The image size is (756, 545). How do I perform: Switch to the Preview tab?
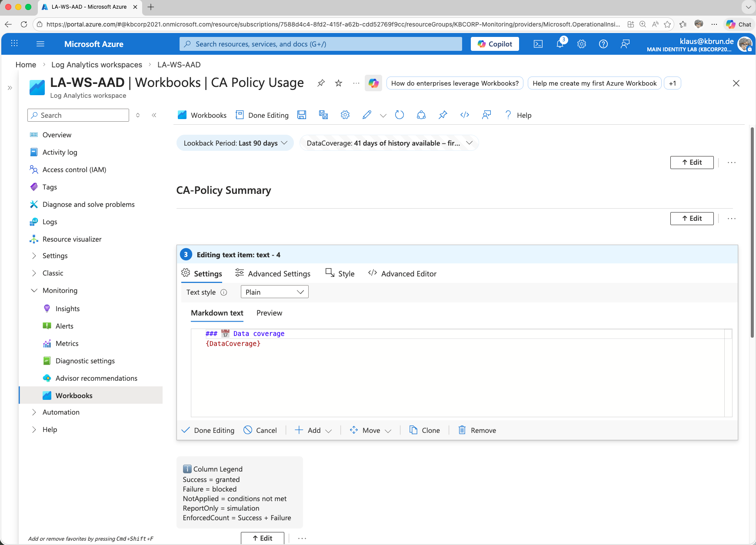269,313
